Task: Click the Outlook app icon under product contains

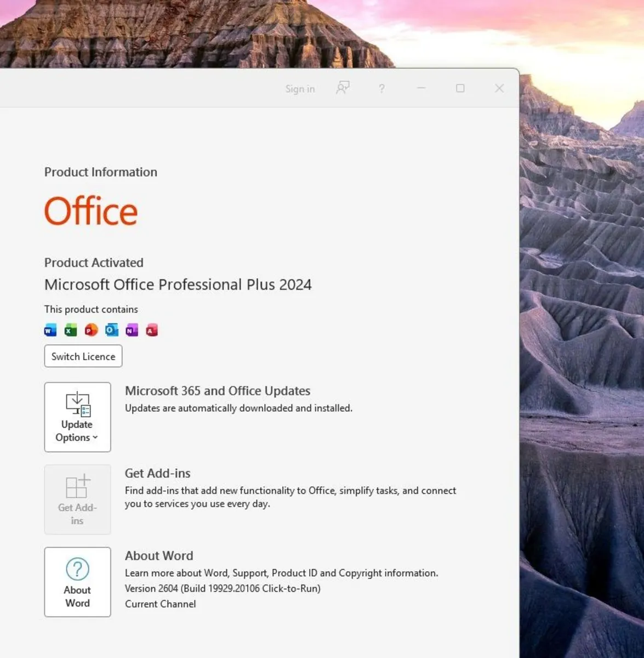Action: click(111, 330)
